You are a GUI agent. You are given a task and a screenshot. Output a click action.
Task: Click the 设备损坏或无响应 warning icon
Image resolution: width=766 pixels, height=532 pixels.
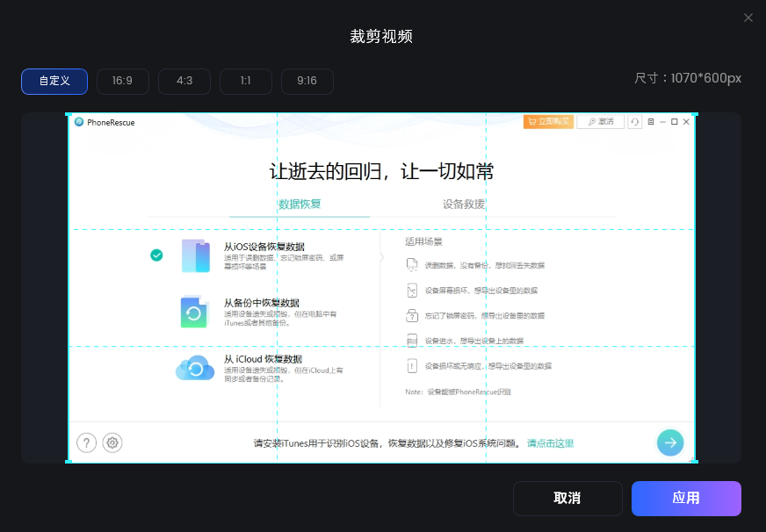[x=412, y=365]
